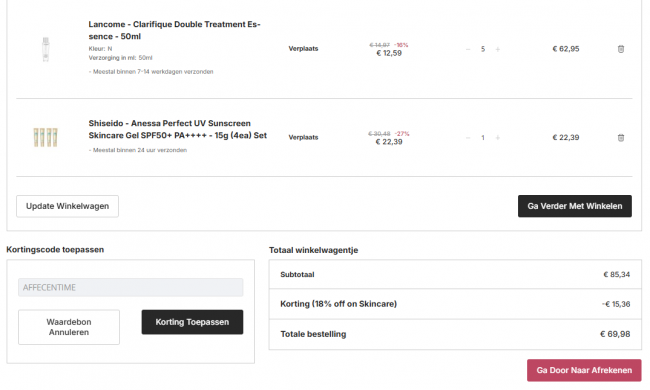The height and width of the screenshot is (390, 650).
Task: Click the Lancome line total € 62,95
Action: (x=566, y=49)
